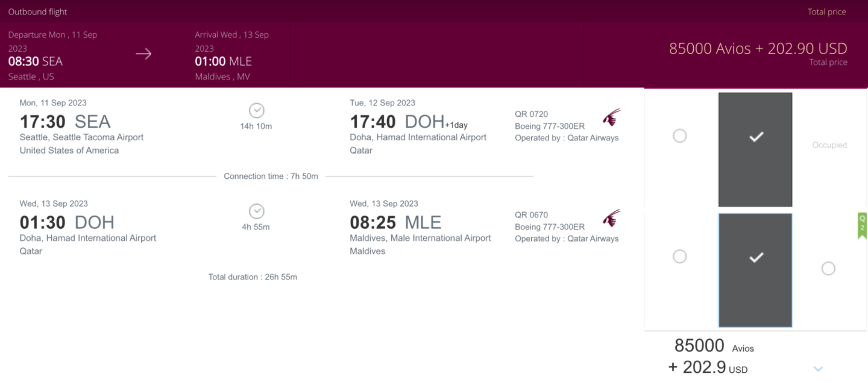
Task: Click Qatar Airways logo beside QR 0720
Action: pyautogui.click(x=611, y=117)
